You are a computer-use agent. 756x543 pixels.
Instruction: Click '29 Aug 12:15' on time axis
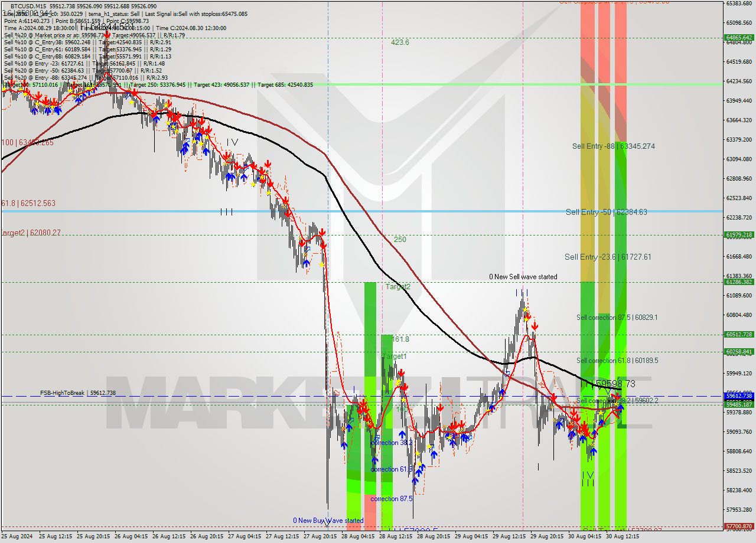pos(510,537)
